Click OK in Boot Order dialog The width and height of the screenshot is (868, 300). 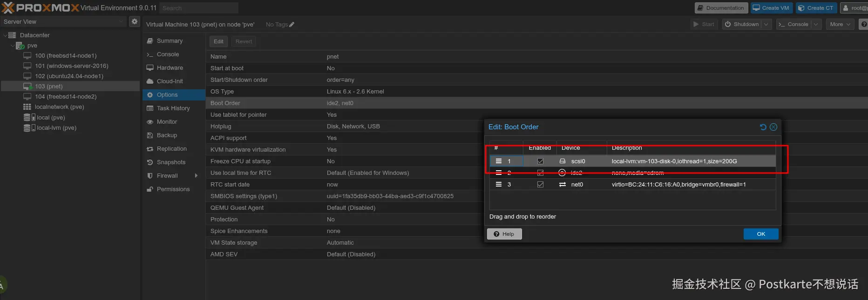(761, 234)
